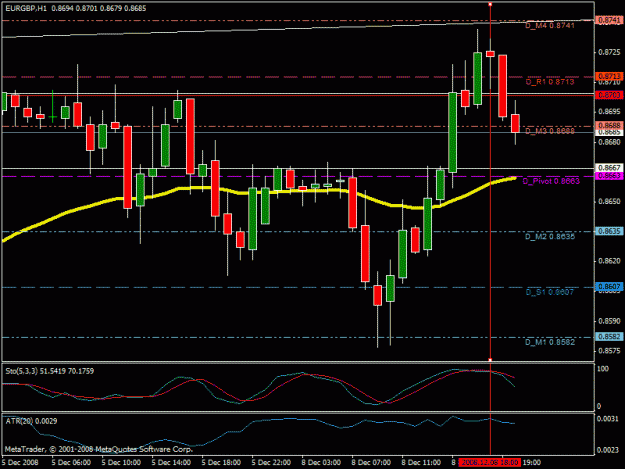The height and width of the screenshot is (469, 625).
Task: Click the 0.0023 ATR scale value
Action: coord(608,450)
